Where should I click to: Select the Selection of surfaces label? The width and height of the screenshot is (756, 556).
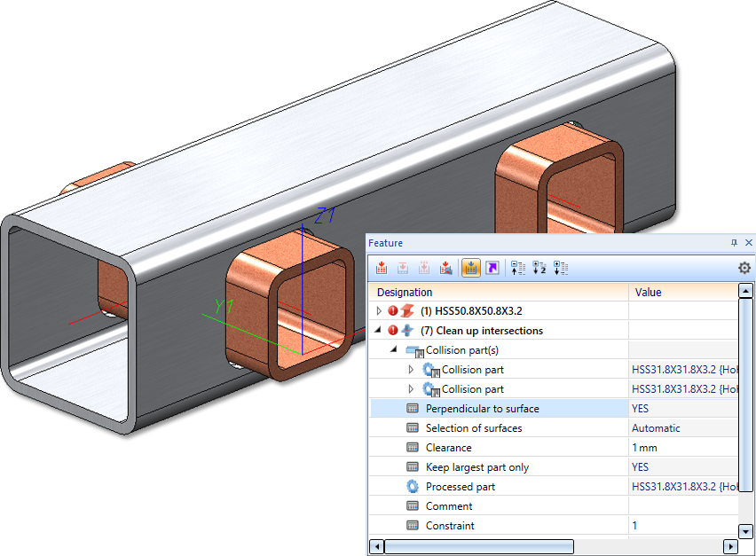click(474, 427)
